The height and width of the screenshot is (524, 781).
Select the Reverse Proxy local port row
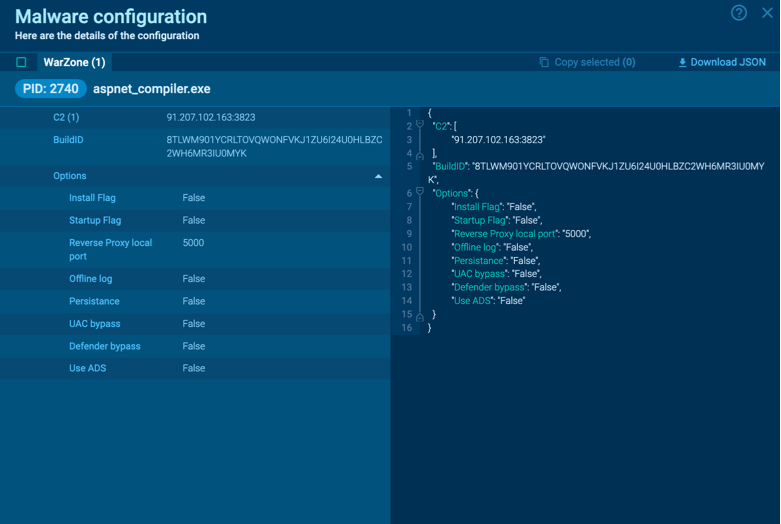pos(195,249)
